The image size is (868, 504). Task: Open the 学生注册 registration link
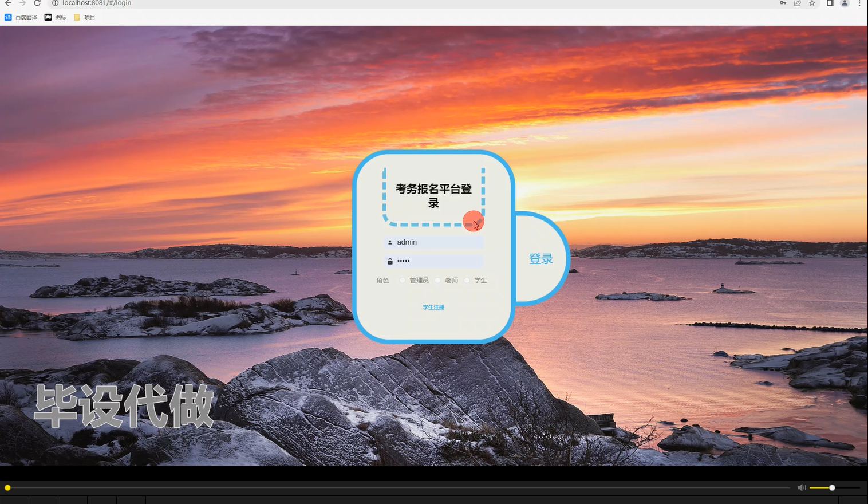[x=433, y=307]
